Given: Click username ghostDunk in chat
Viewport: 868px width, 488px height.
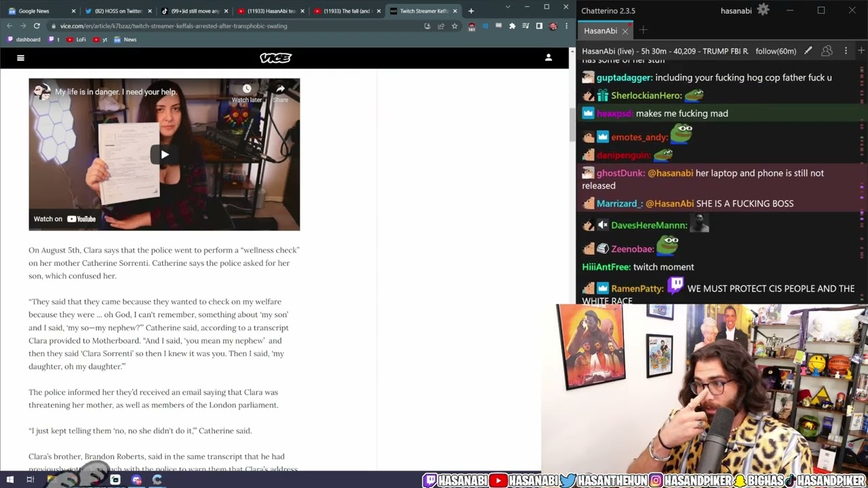Looking at the screenshot, I should [x=620, y=174].
